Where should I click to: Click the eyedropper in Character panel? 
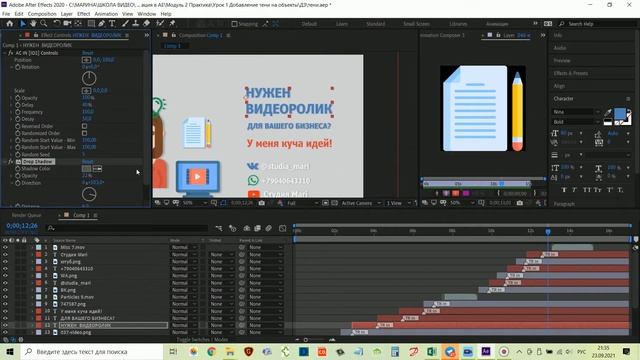[x=608, y=112]
